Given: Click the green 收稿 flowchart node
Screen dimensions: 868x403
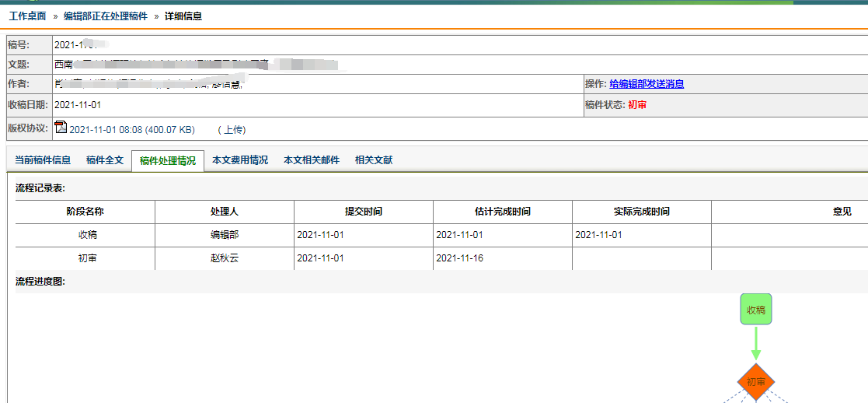Looking at the screenshot, I should pyautogui.click(x=755, y=310).
